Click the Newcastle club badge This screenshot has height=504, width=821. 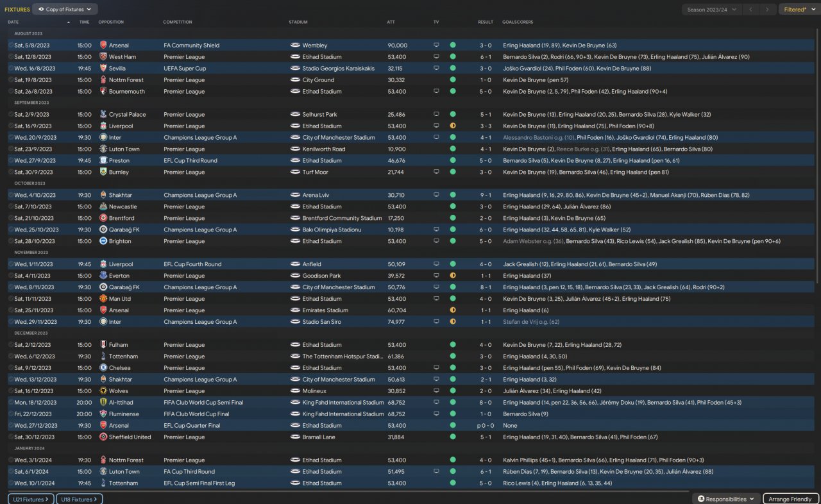[103, 207]
